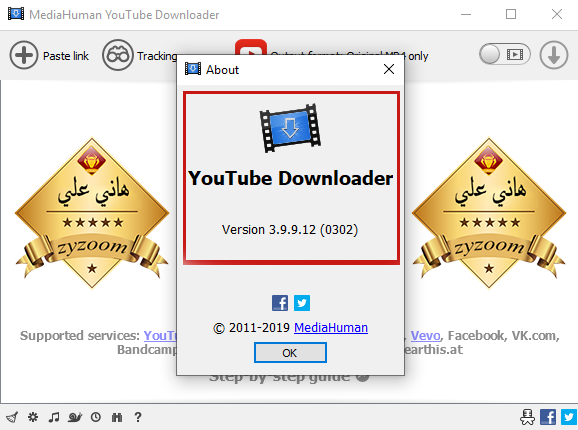578x430 pixels.
Task: Open the MediaHuman link
Action: tap(331, 327)
